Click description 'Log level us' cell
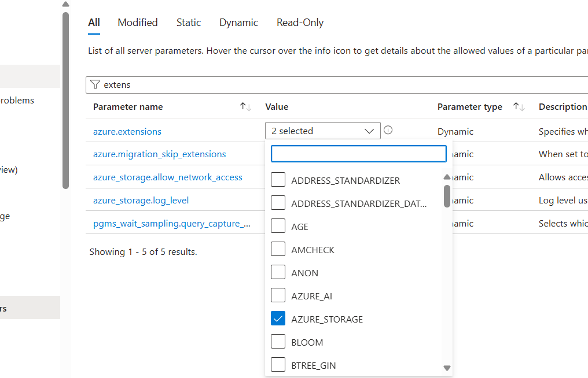588x378 pixels. pyautogui.click(x=563, y=201)
